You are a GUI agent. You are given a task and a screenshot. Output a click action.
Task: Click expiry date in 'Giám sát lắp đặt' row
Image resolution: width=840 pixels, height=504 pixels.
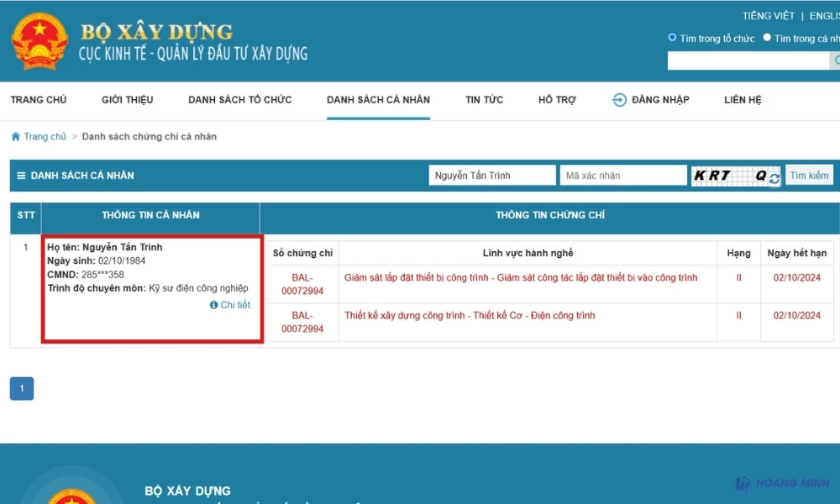click(796, 277)
